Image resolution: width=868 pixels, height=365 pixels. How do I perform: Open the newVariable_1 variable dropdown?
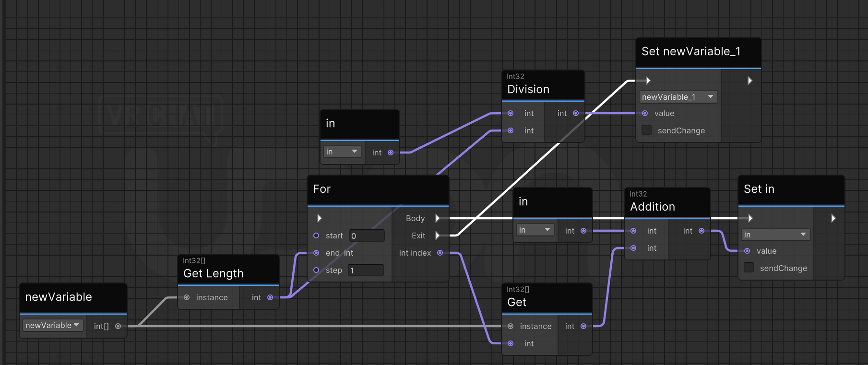tap(678, 97)
